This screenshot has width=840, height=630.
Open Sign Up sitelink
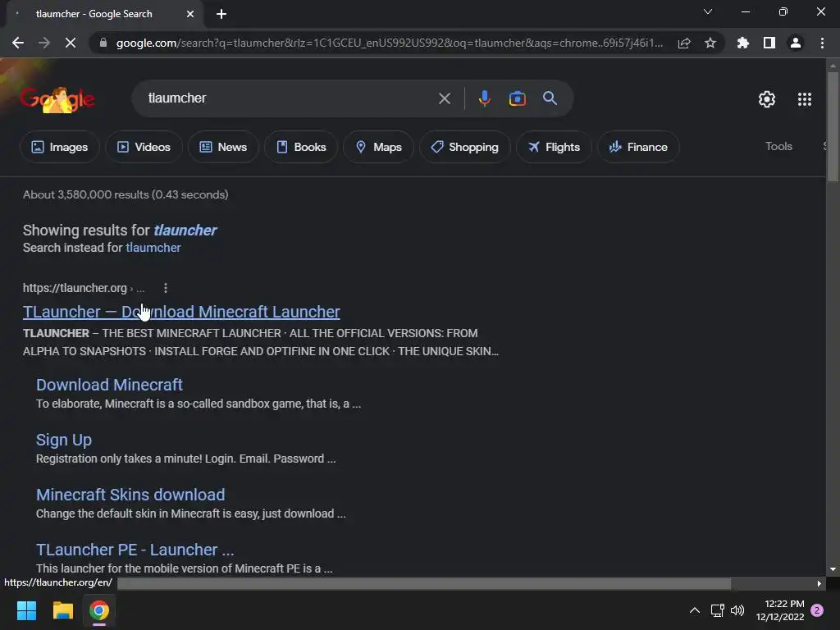(64, 440)
